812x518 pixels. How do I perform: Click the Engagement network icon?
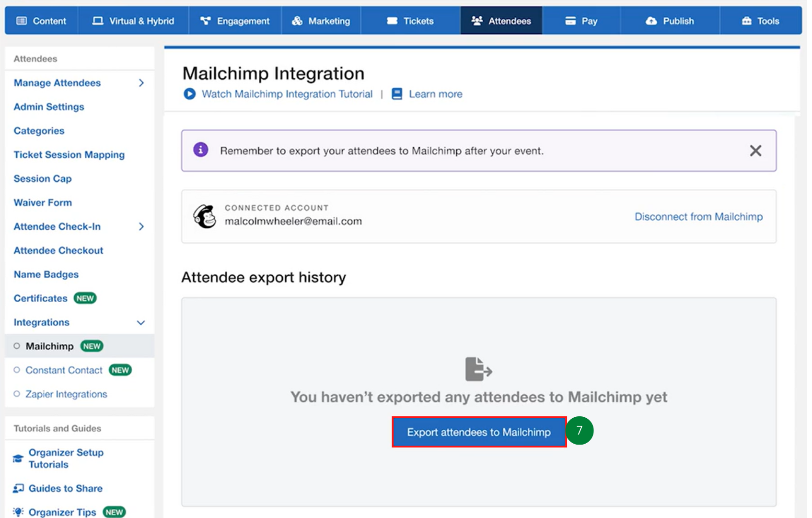click(206, 21)
